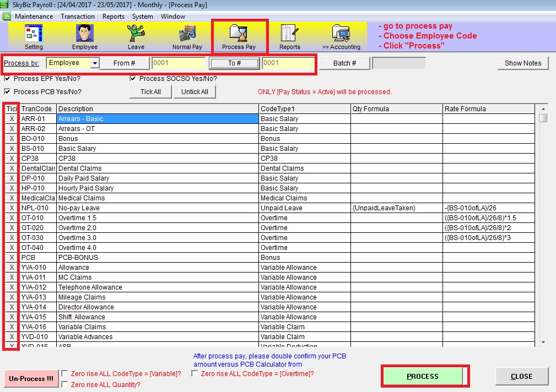This screenshot has height=392, width=556.
Task: Expand the Process by Employee dropdown
Action: click(x=95, y=63)
